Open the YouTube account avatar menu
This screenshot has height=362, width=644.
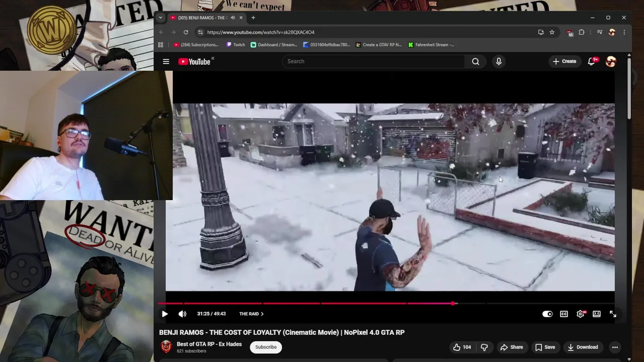point(611,61)
